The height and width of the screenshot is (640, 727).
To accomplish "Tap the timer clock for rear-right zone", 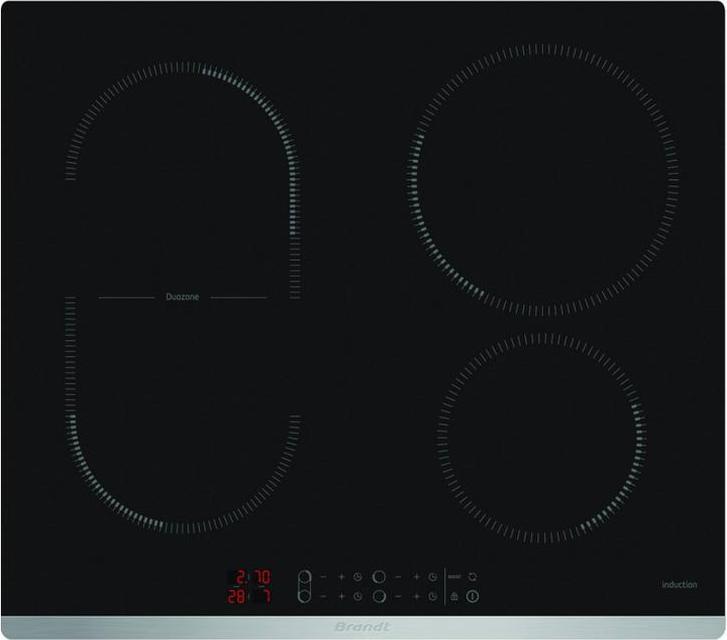I will point(433,577).
